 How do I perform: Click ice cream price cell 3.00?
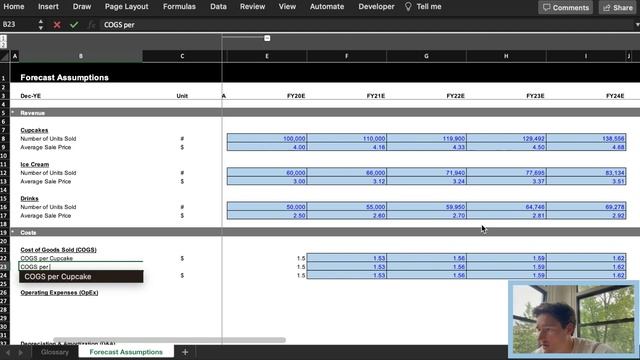coord(267,182)
